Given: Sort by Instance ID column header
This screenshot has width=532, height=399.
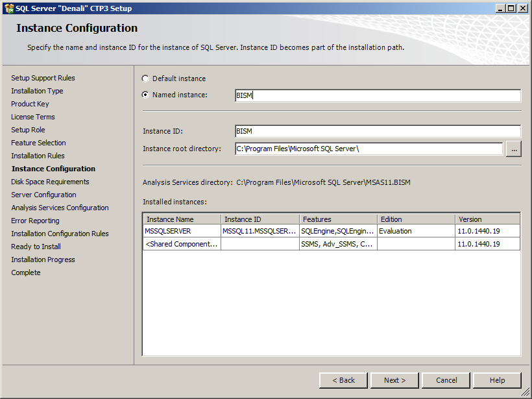Looking at the screenshot, I should coord(260,219).
